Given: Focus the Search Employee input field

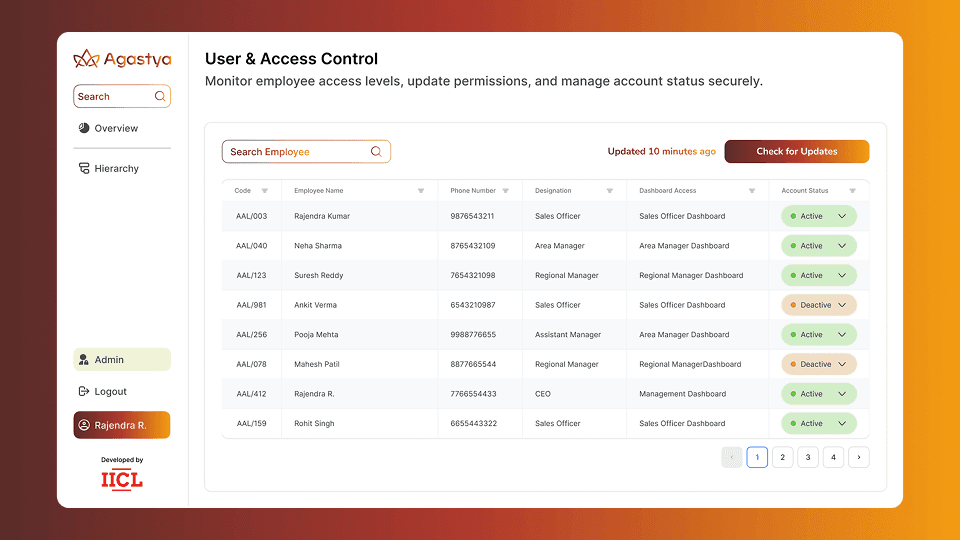Looking at the screenshot, I should point(295,152).
